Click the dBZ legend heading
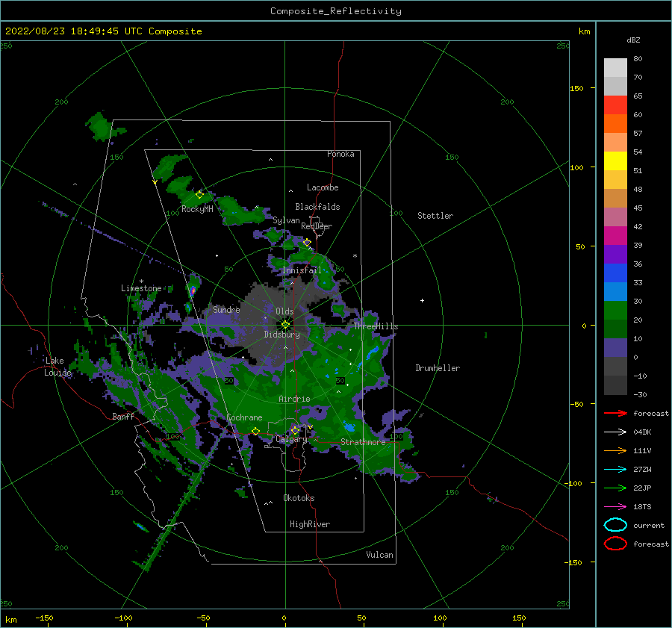672x628 pixels. (x=633, y=40)
